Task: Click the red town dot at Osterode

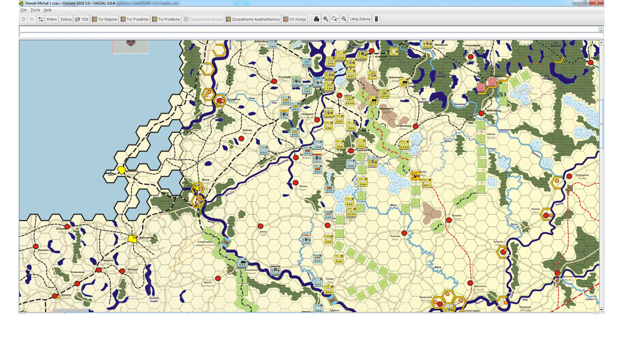Action: click(x=372, y=51)
